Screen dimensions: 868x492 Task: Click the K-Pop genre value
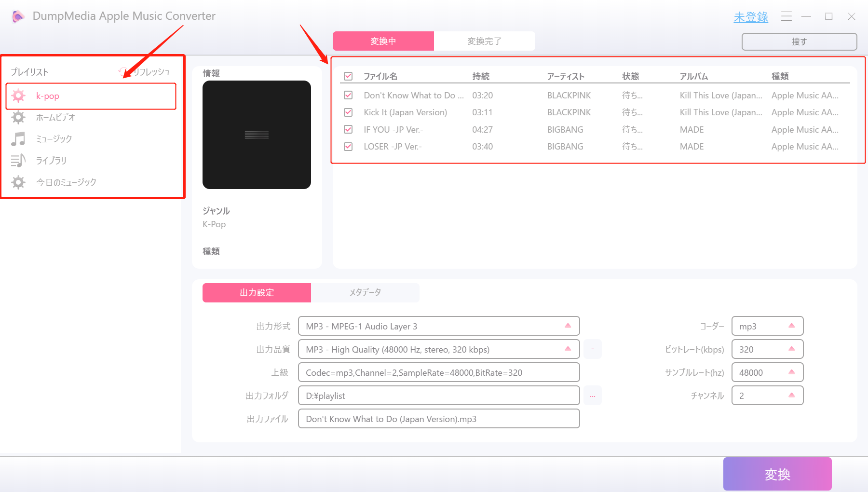pyautogui.click(x=214, y=224)
